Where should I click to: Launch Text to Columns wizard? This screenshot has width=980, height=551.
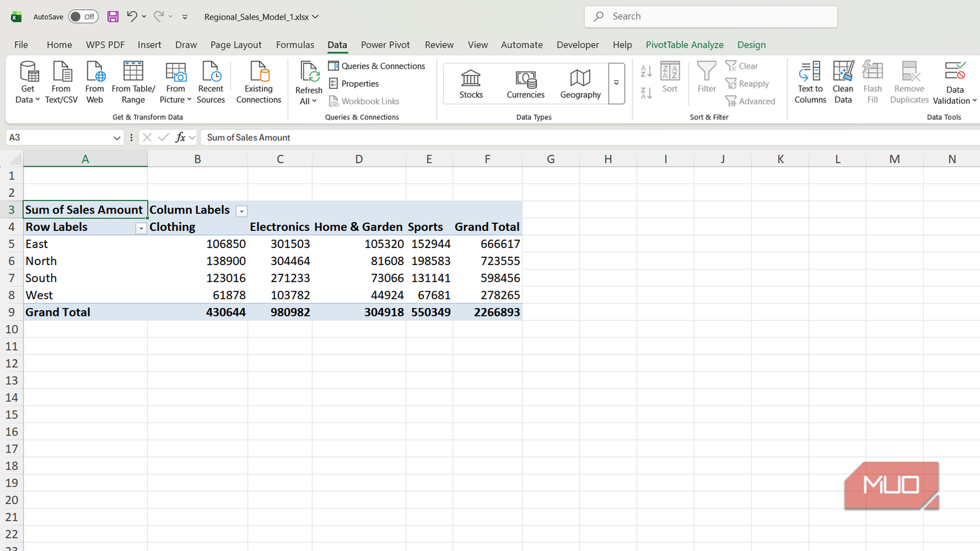point(810,82)
